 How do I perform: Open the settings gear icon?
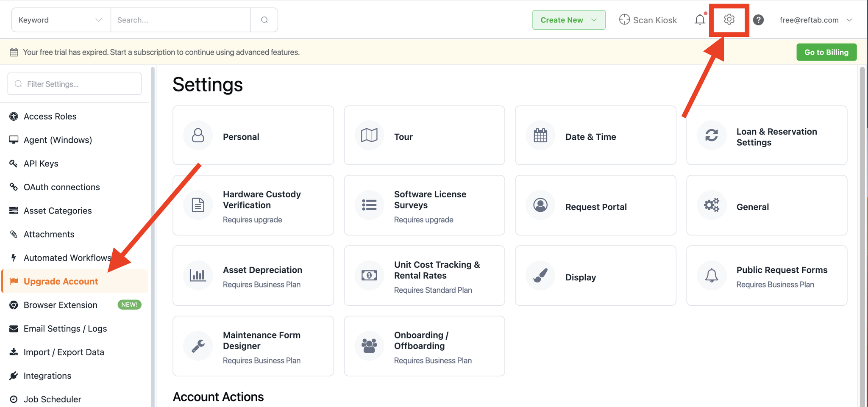729,19
